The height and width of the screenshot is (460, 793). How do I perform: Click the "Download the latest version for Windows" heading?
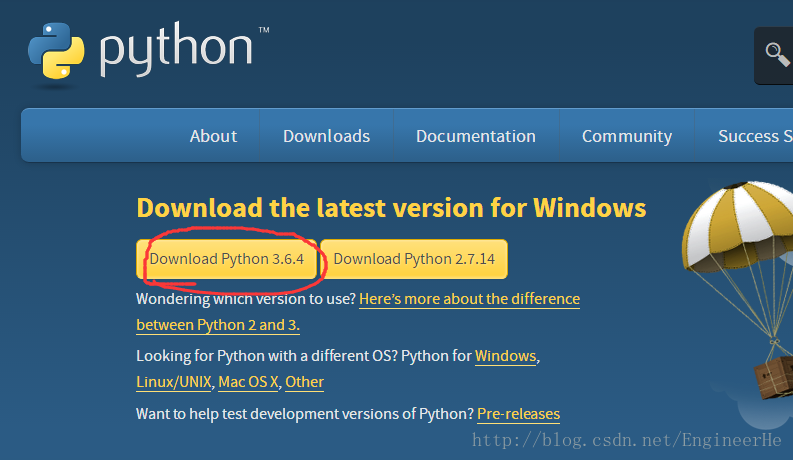[x=391, y=208]
